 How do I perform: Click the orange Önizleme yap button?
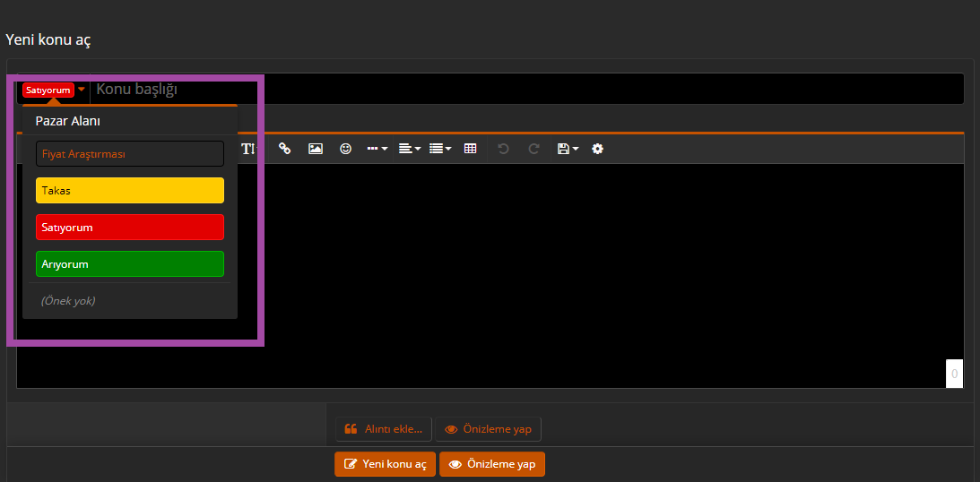click(x=492, y=464)
